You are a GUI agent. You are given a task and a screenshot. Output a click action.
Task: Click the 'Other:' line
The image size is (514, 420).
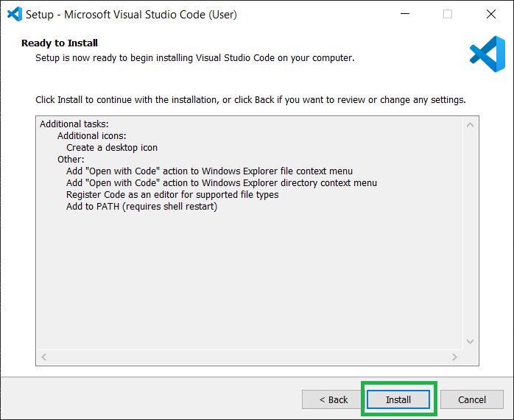point(71,160)
